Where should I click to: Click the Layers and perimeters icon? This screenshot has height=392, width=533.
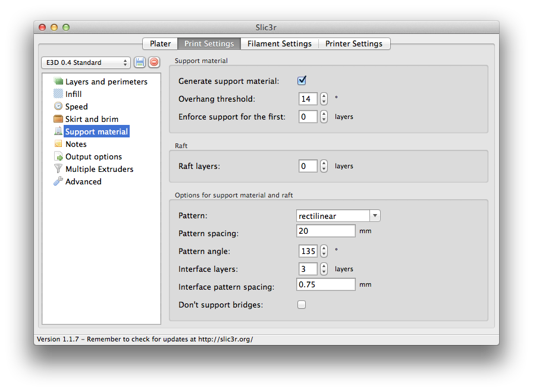[x=58, y=81]
